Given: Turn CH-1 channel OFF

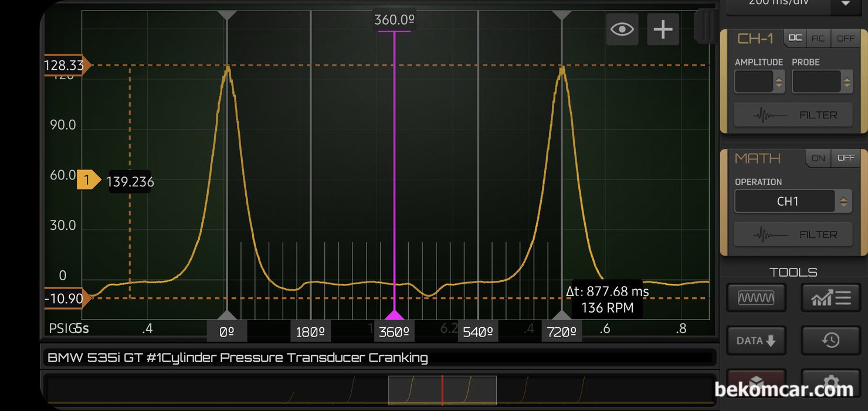Looking at the screenshot, I should (846, 38).
